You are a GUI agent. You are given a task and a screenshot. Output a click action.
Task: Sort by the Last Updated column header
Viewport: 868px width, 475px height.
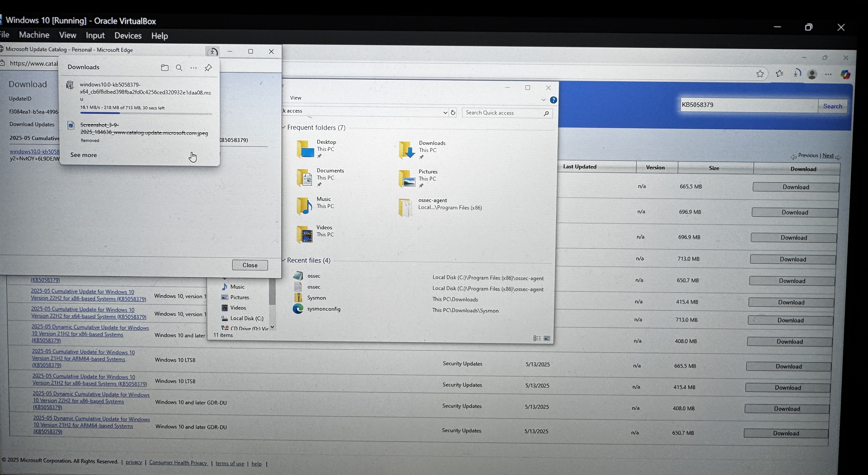click(580, 167)
